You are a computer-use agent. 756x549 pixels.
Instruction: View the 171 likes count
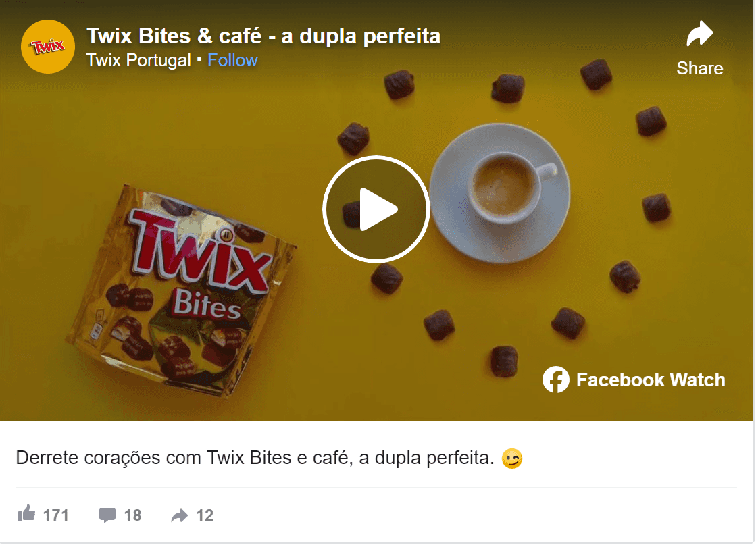[56, 515]
